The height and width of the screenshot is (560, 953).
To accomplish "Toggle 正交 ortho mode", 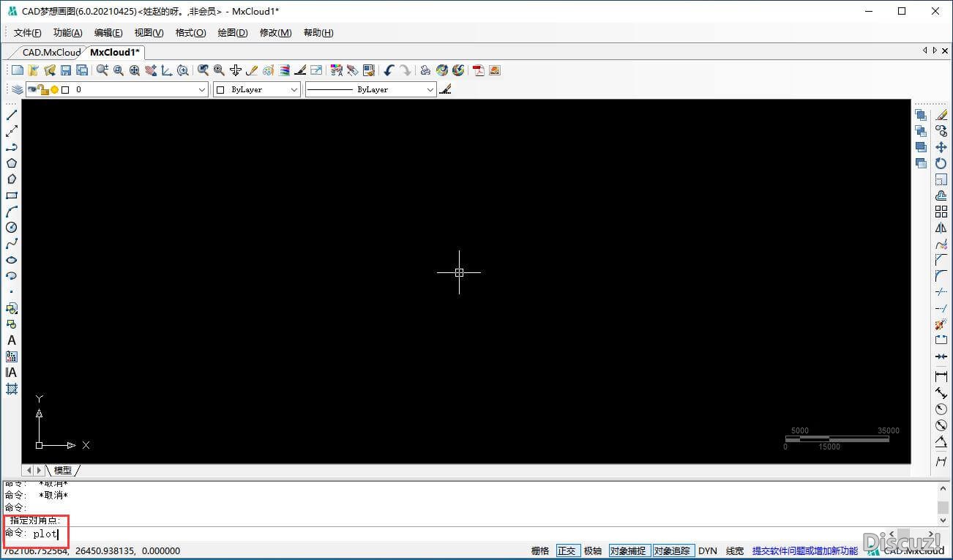I will click(567, 550).
